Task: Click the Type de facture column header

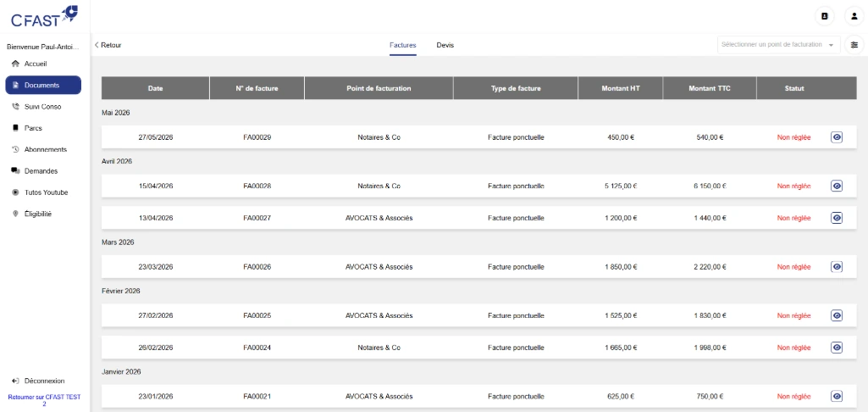Action: point(516,88)
